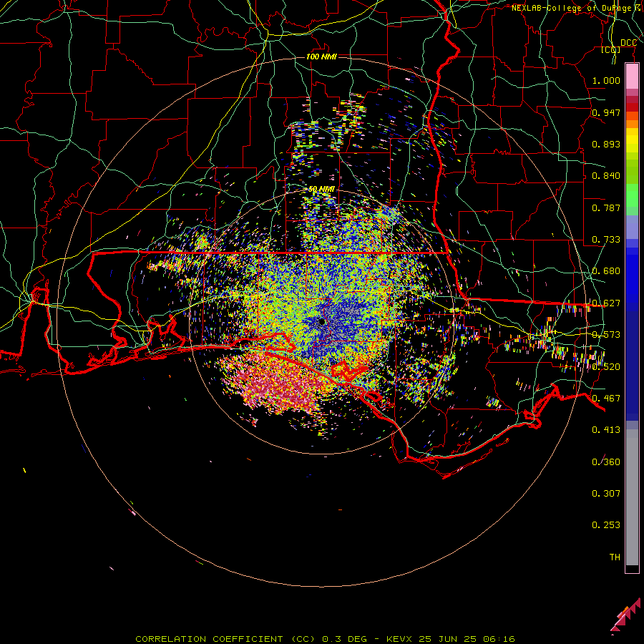Click the 0.573 legend value
Image resolution: width=644 pixels, height=644 pixels.
606,335
